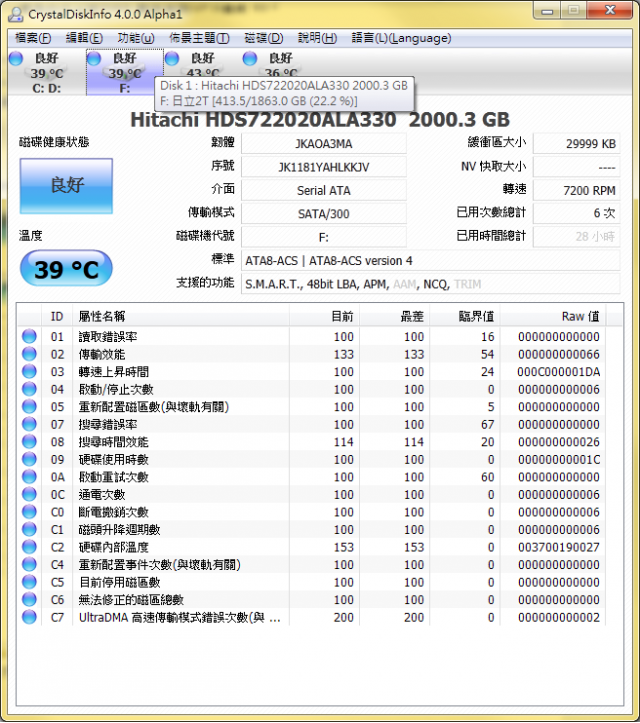Click raw value 003700190027
Image resolution: width=640 pixels, height=723 pixels.
(558, 547)
